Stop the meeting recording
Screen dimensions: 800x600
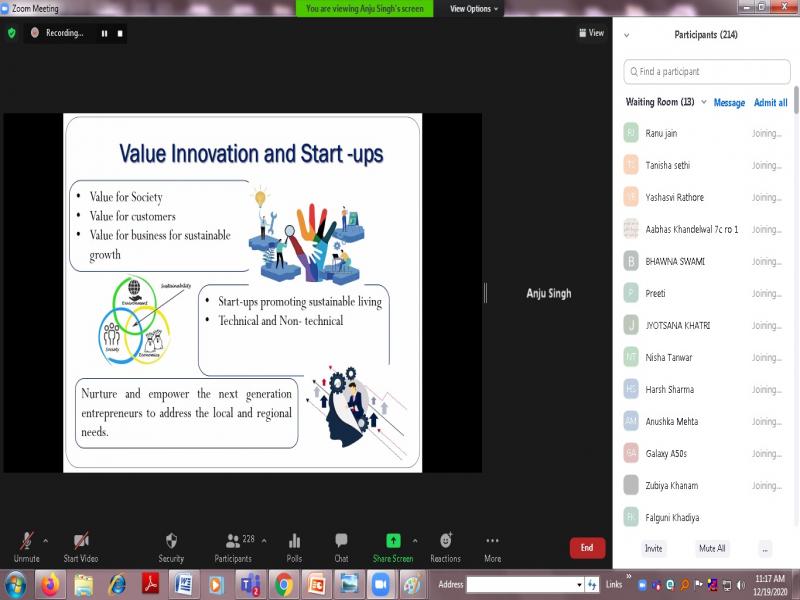pos(120,33)
